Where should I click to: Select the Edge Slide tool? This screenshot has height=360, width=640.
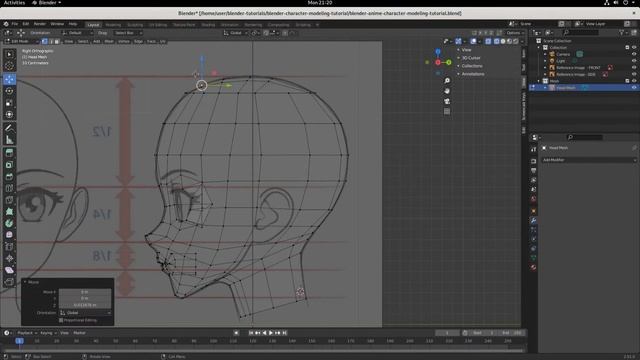tap(9, 247)
